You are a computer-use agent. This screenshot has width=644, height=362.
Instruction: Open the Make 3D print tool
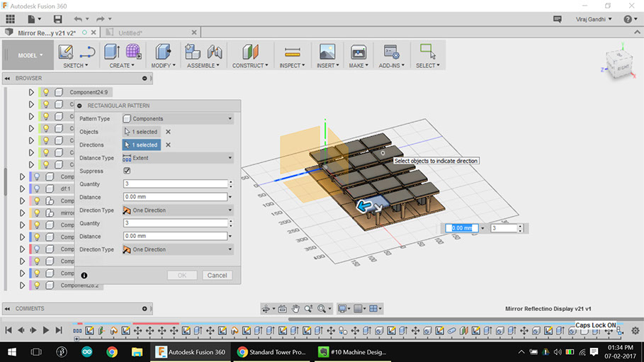(x=358, y=52)
